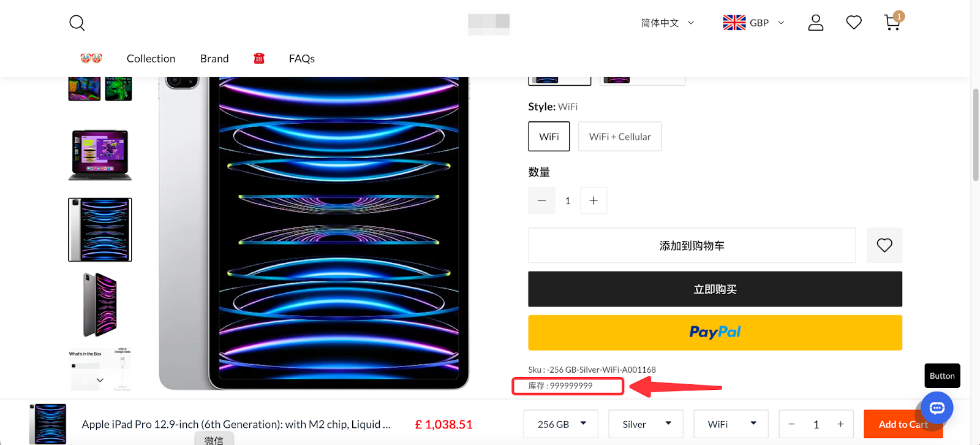The image size is (980, 445).
Task: Check out with the PayPal button
Action: (715, 332)
